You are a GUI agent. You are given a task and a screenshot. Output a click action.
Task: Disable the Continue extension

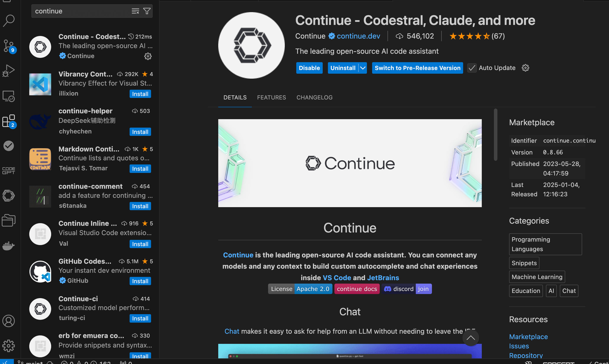click(x=309, y=68)
